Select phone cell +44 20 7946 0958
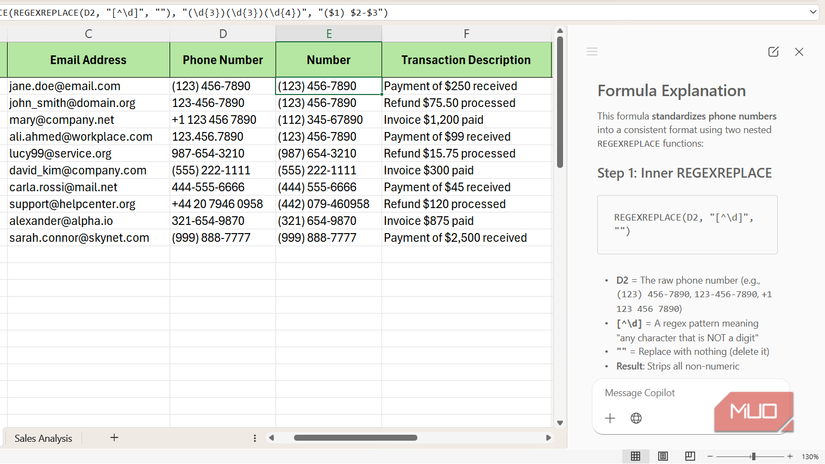This screenshot has height=464, width=825. (223, 204)
